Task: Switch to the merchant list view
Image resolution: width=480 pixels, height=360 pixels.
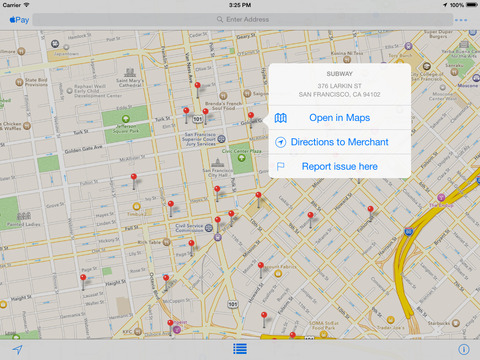Action: coord(240,349)
